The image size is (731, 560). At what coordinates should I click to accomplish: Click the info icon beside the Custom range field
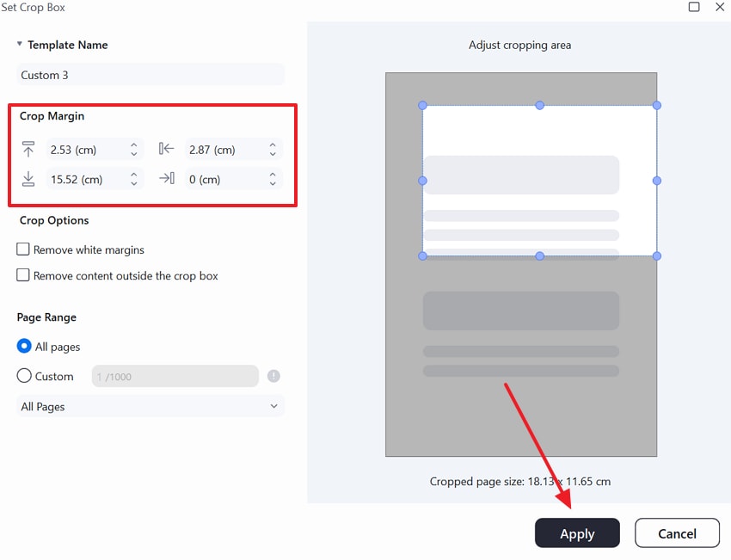pos(273,376)
